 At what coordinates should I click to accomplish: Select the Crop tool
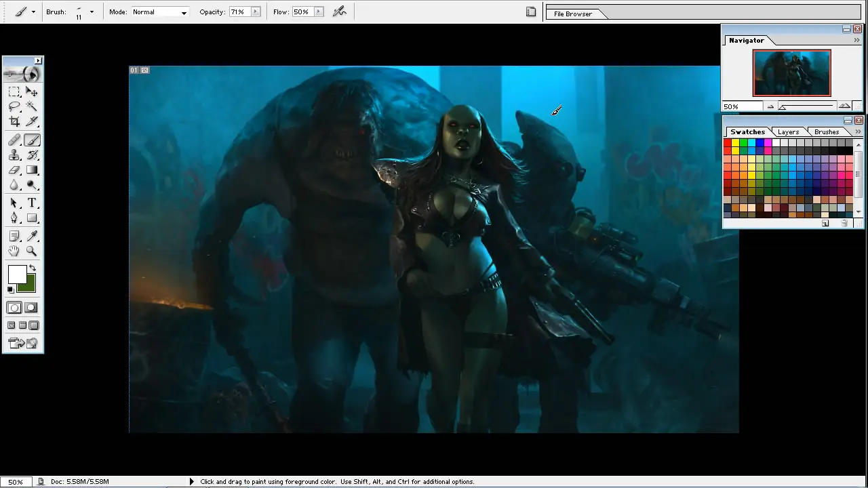tap(14, 121)
